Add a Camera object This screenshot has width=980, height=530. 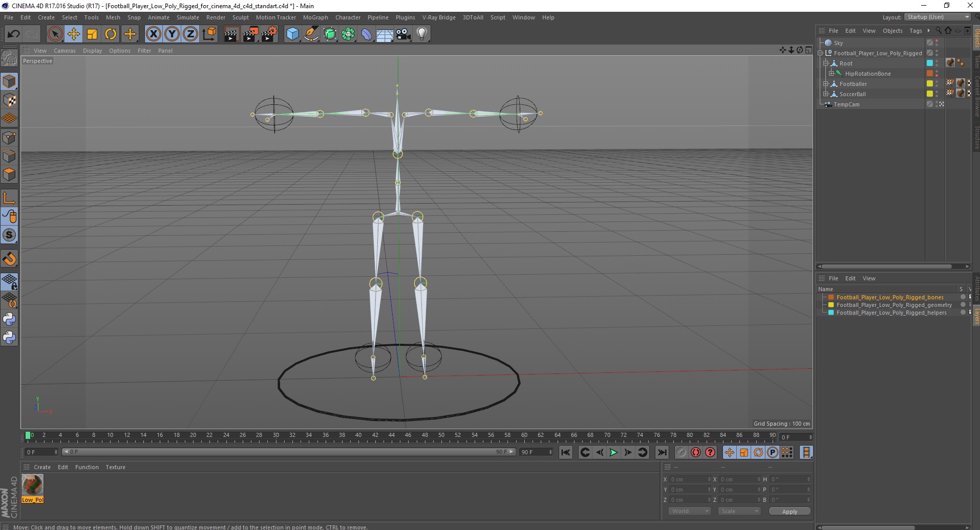click(x=403, y=34)
